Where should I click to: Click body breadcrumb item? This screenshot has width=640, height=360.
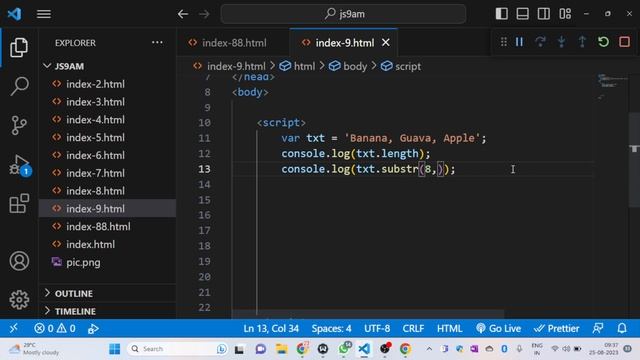coord(348,66)
